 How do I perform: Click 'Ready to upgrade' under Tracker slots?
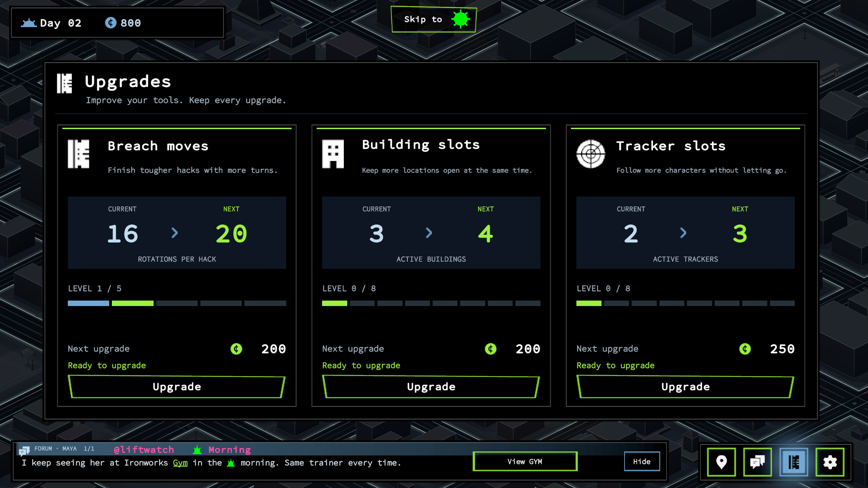coord(615,366)
